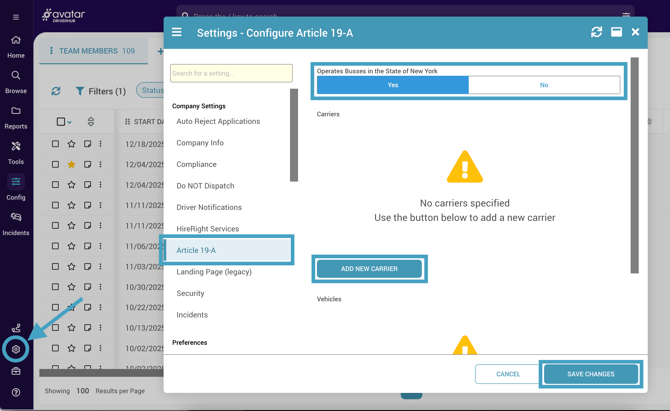This screenshot has width=670, height=411.
Task: Click the Add New Carrier button
Action: [369, 269]
